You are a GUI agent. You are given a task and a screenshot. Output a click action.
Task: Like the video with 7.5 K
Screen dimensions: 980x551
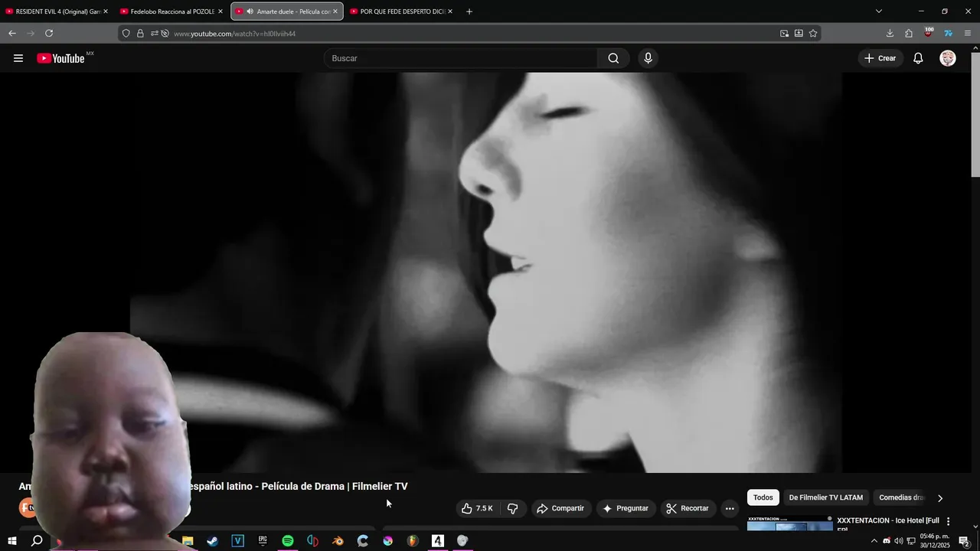(x=479, y=508)
